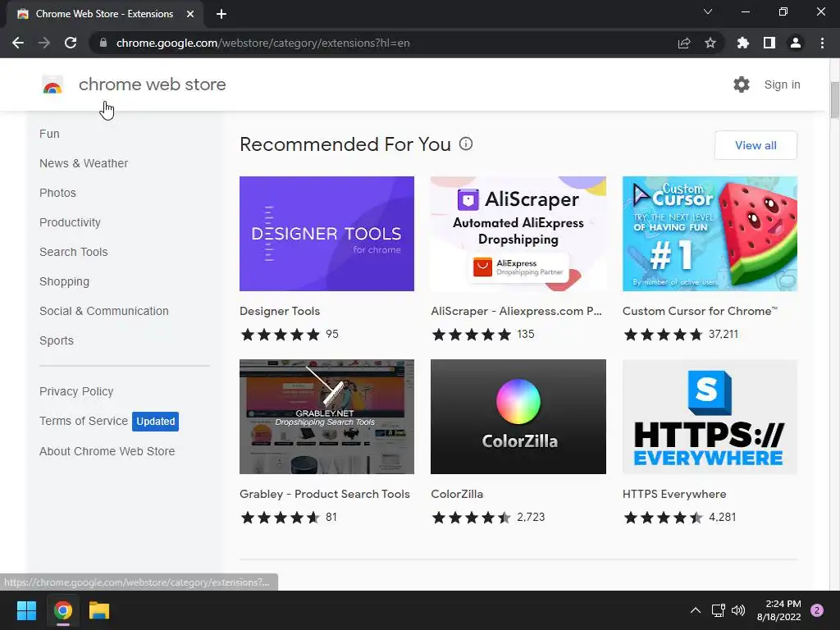Screen dimensions: 840x630
Task: Select the Sports category
Action: pyautogui.click(x=57, y=340)
